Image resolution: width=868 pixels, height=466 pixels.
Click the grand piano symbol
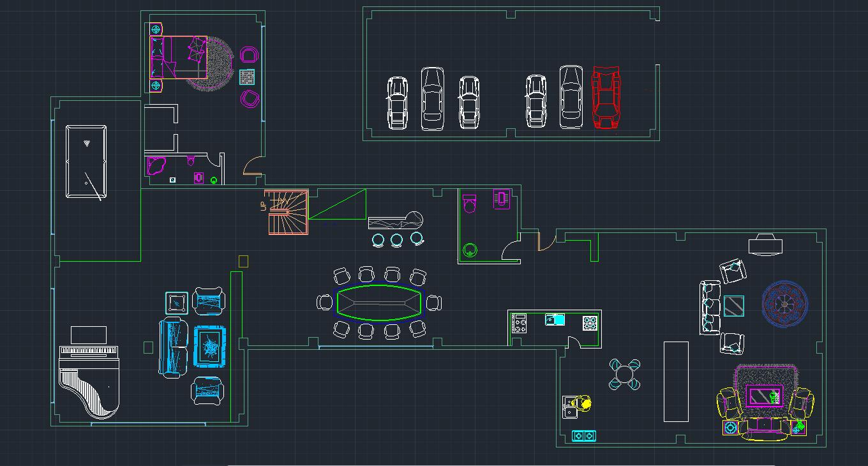point(90,381)
